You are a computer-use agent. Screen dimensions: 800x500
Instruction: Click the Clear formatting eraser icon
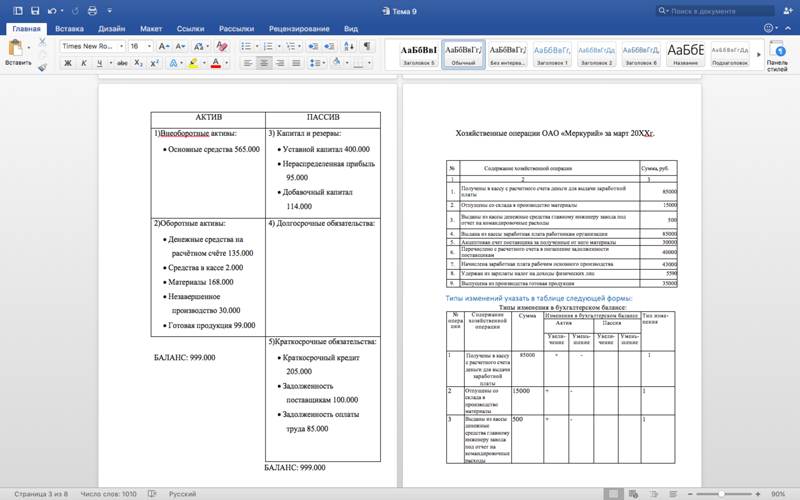click(x=222, y=46)
